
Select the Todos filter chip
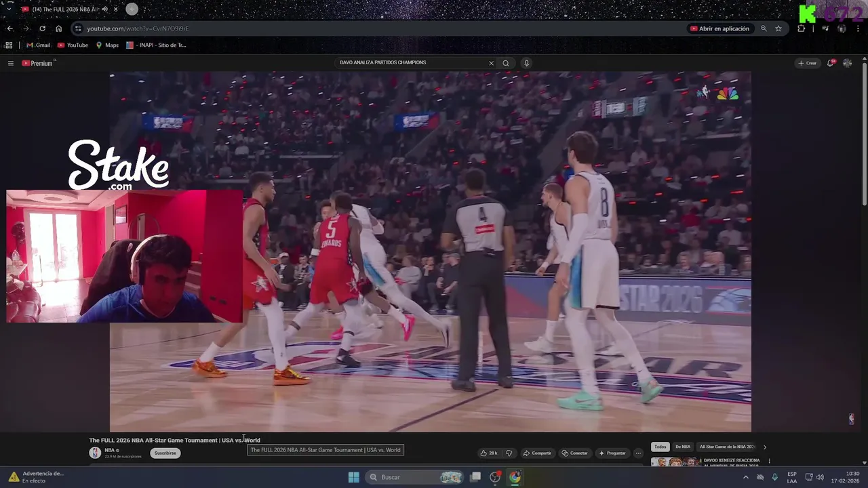pos(660,447)
